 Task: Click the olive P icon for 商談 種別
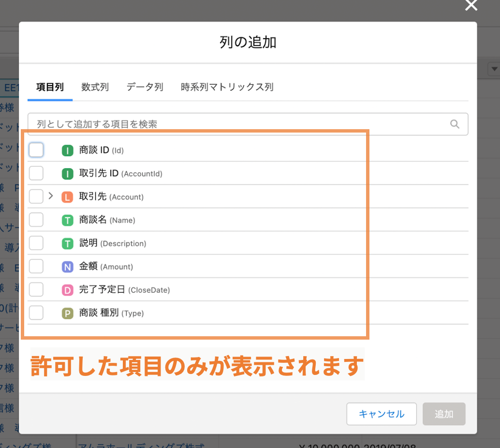(67, 314)
